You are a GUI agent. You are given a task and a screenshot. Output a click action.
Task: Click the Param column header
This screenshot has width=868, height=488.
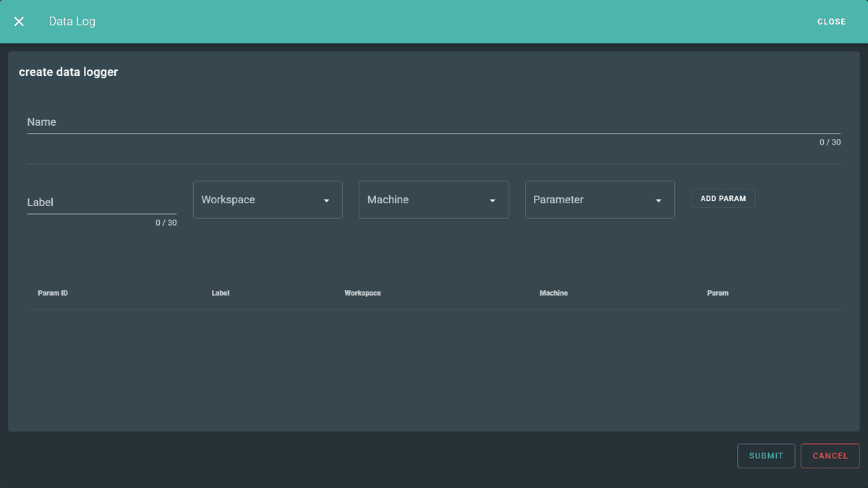[718, 293]
